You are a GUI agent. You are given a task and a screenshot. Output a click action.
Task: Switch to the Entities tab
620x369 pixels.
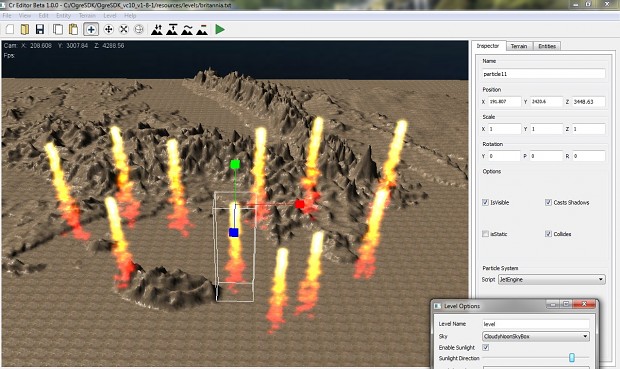click(547, 46)
